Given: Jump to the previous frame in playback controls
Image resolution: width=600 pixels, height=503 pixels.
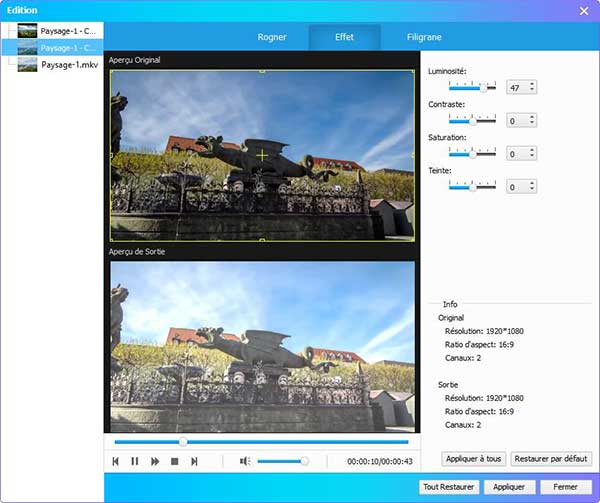Looking at the screenshot, I should (x=116, y=461).
